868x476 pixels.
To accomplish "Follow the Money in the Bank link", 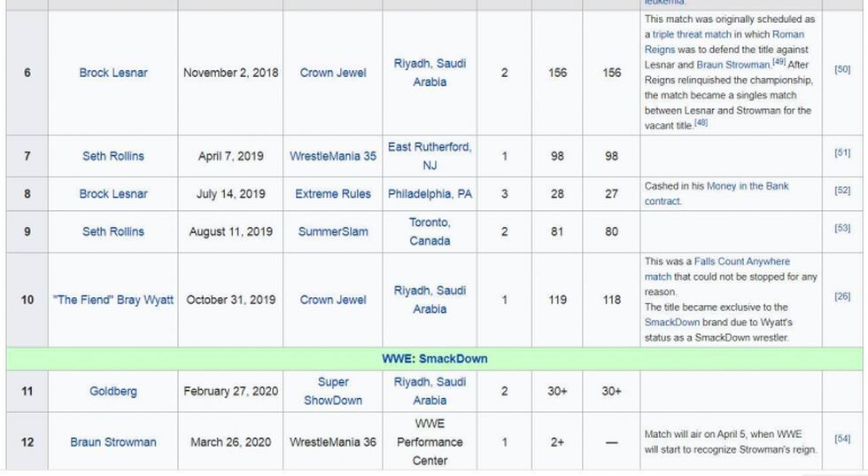I will (748, 186).
